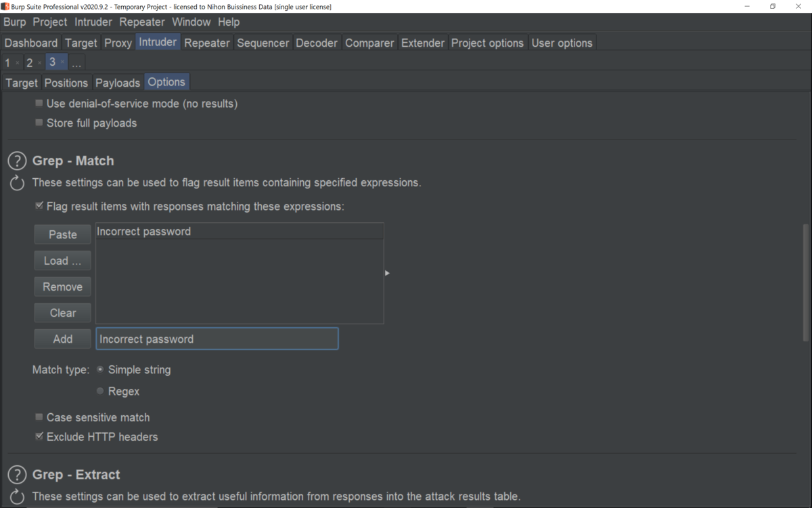
Task: Restore down the Burp Suite window
Action: (x=773, y=6)
